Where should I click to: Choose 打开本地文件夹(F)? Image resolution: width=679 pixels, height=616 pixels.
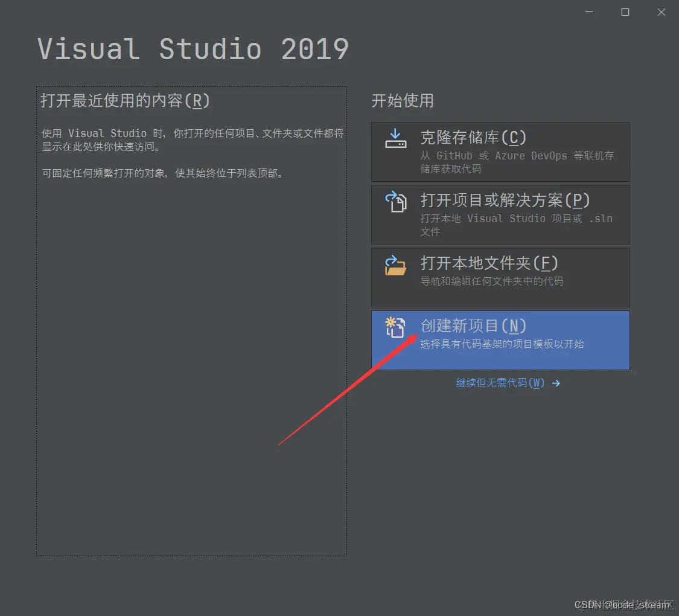point(500,277)
